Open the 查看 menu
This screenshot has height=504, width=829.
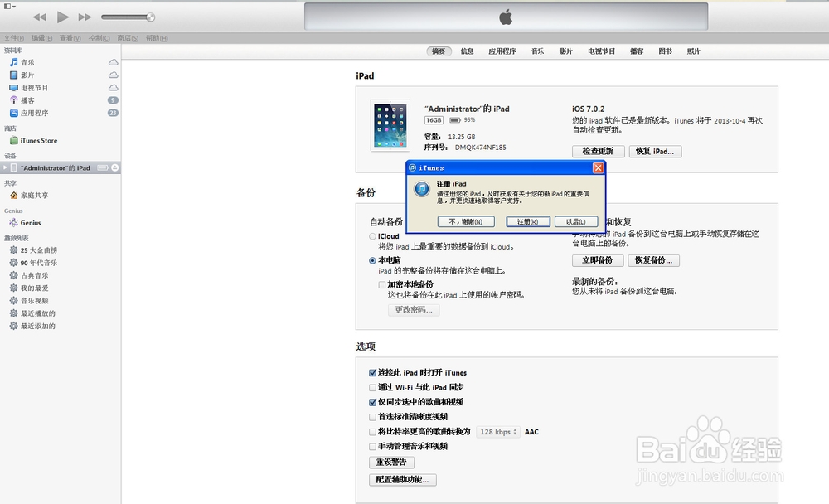pyautogui.click(x=70, y=38)
